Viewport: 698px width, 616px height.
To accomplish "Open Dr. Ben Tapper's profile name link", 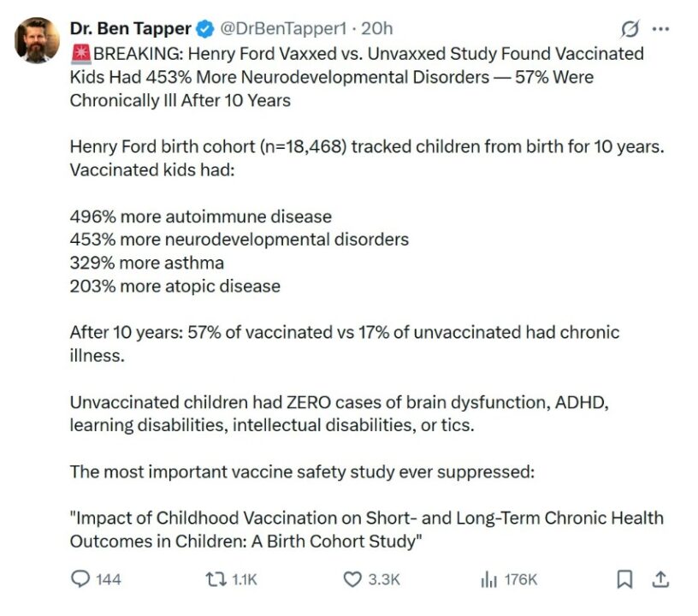I will pos(130,29).
